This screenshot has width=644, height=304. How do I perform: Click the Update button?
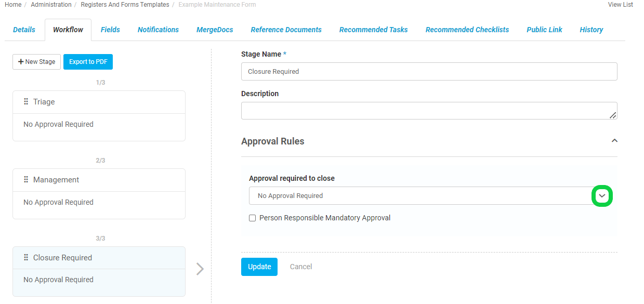[259, 267]
